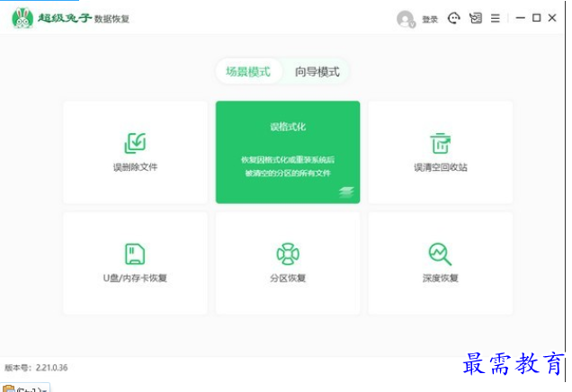Maximize the data recovery window
Image resolution: width=572 pixels, height=392 pixels.
[x=536, y=17]
